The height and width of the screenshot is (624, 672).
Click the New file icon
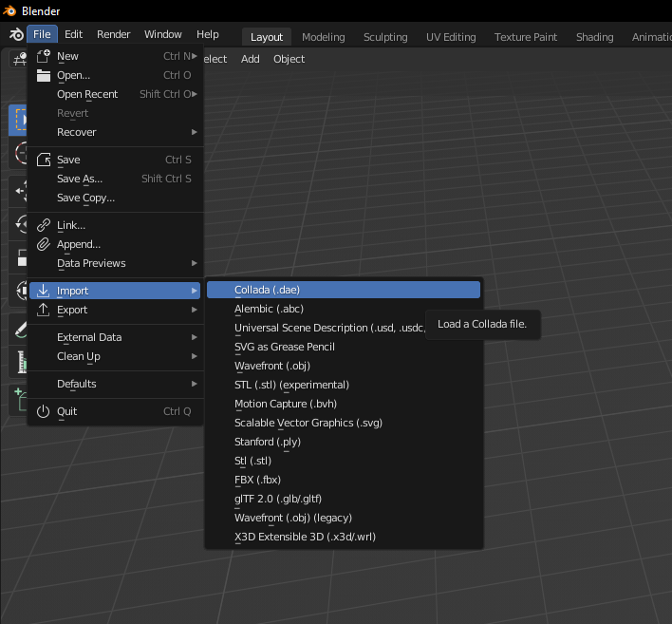[x=44, y=56]
